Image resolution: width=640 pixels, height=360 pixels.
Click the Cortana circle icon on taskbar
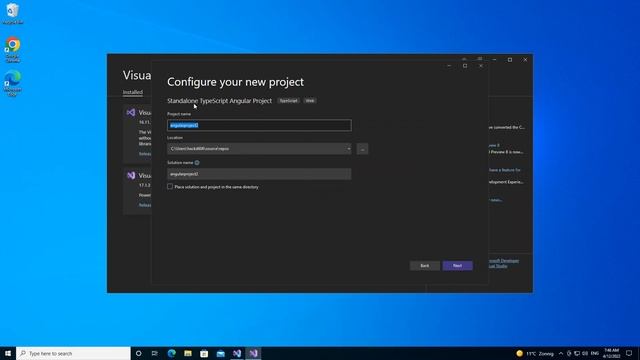pos(138,353)
